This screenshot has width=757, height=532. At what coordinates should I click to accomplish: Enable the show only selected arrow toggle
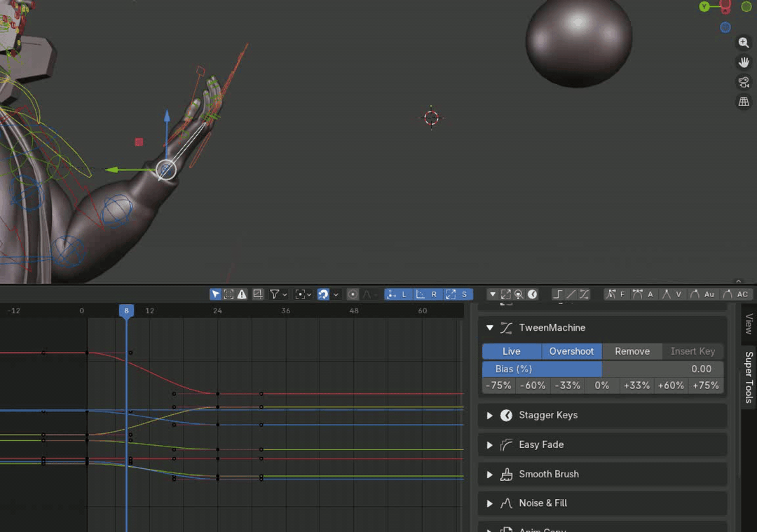tap(215, 294)
